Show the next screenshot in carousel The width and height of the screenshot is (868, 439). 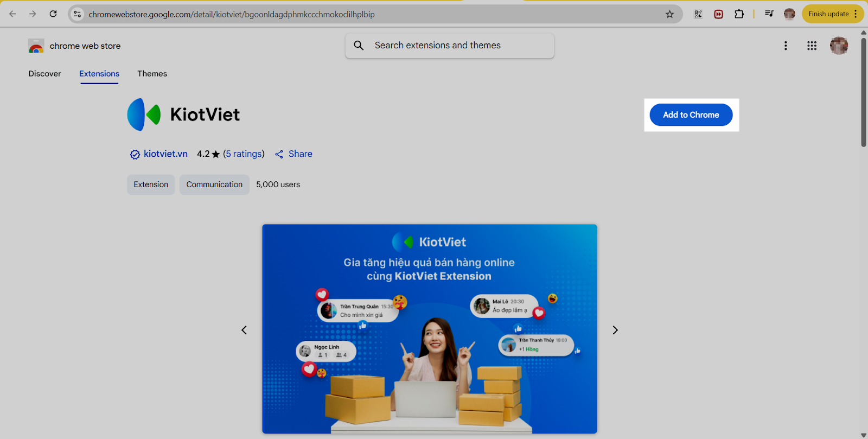(x=615, y=330)
